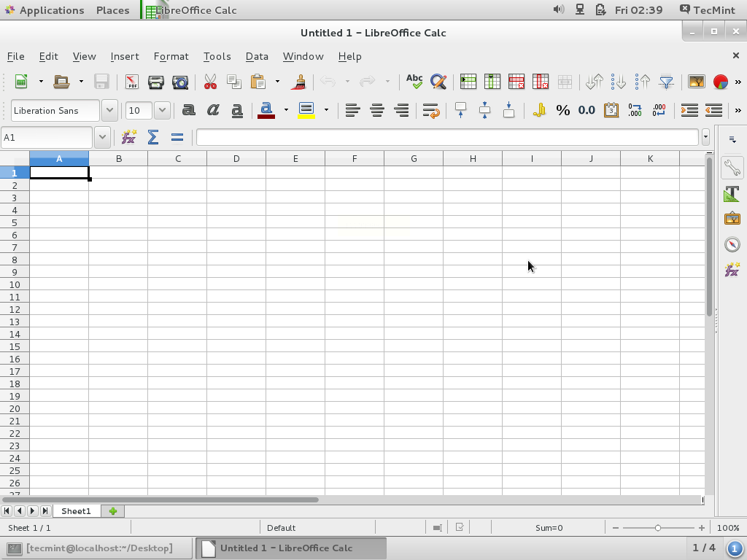Screen dimensions: 747x560
Task: Click the Export as PDF icon
Action: point(131,82)
